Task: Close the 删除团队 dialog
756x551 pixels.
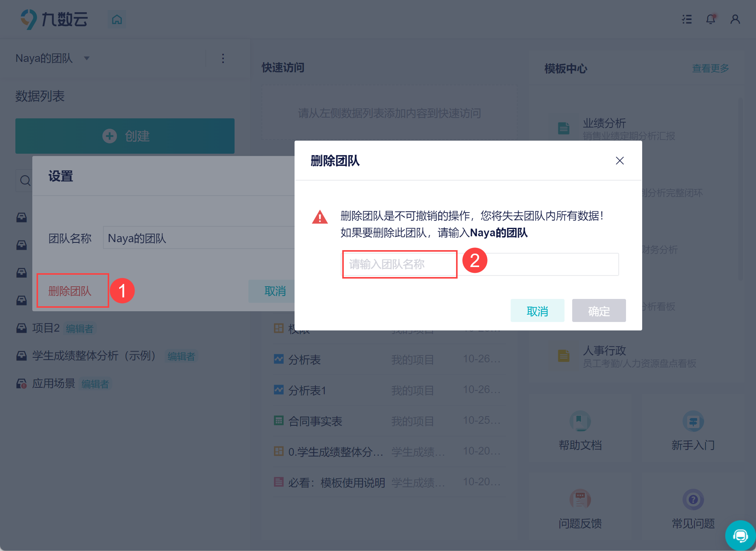Action: (619, 161)
